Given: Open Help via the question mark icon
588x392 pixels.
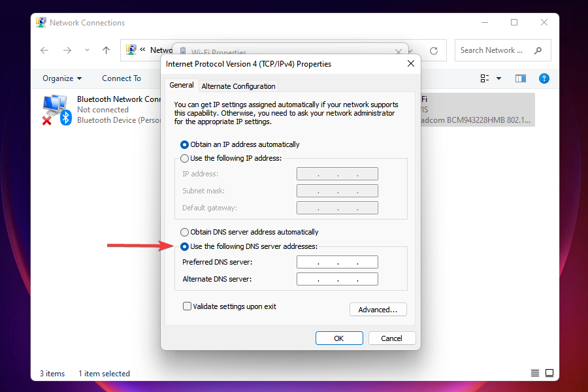Looking at the screenshot, I should click(544, 78).
